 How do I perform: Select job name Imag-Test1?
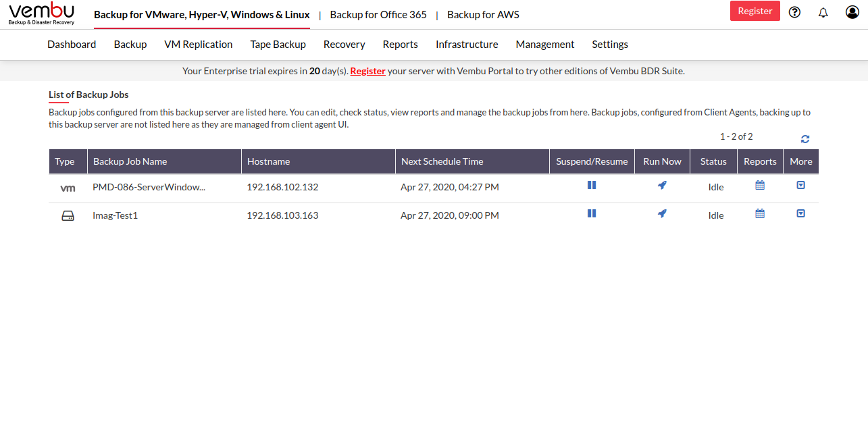coord(116,215)
